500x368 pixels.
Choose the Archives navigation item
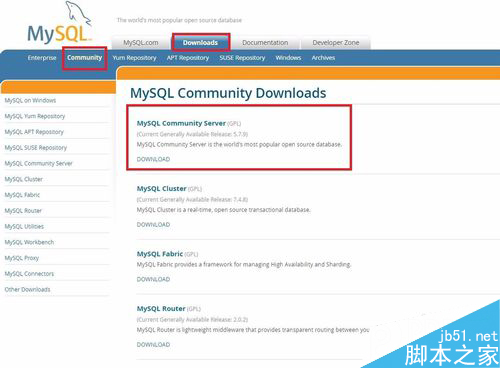click(x=323, y=58)
